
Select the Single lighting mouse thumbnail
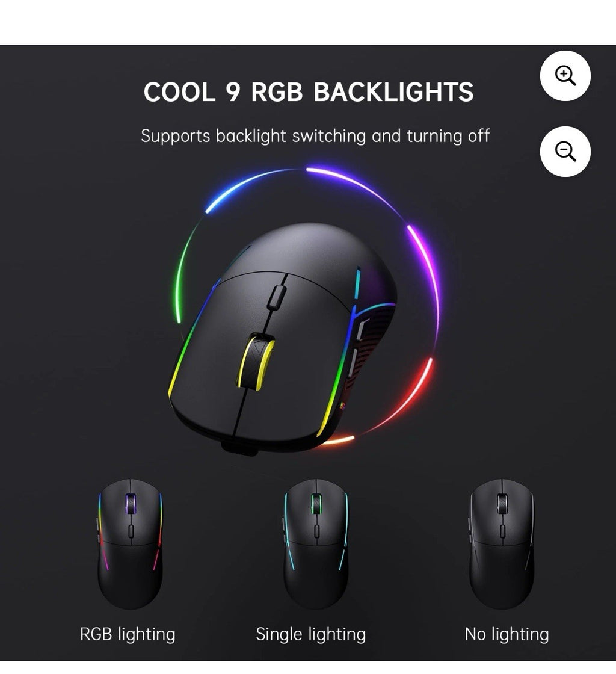316,544
